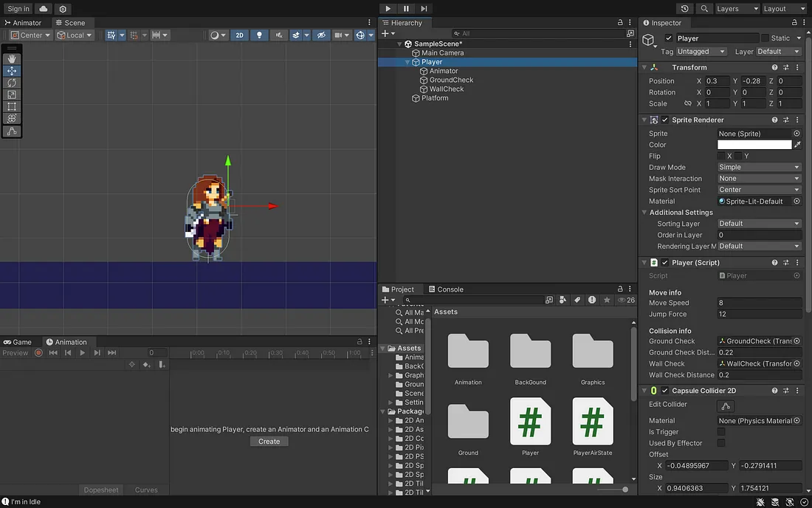
Task: Open the Draw Mode dropdown
Action: [759, 168]
